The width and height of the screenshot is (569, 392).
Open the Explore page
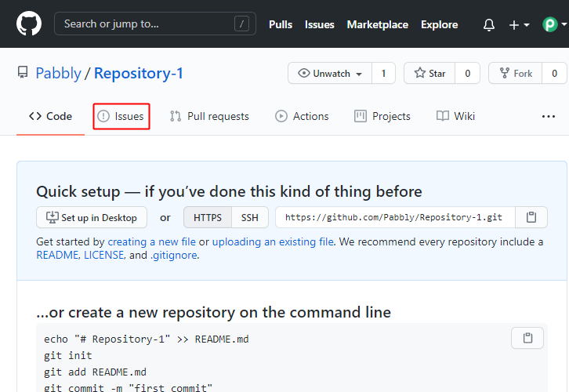coord(439,24)
